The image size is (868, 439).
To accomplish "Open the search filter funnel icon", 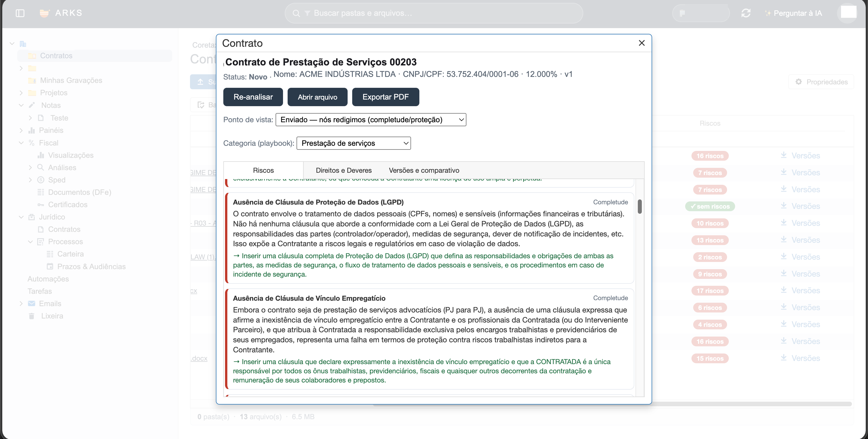I will pos(307,13).
